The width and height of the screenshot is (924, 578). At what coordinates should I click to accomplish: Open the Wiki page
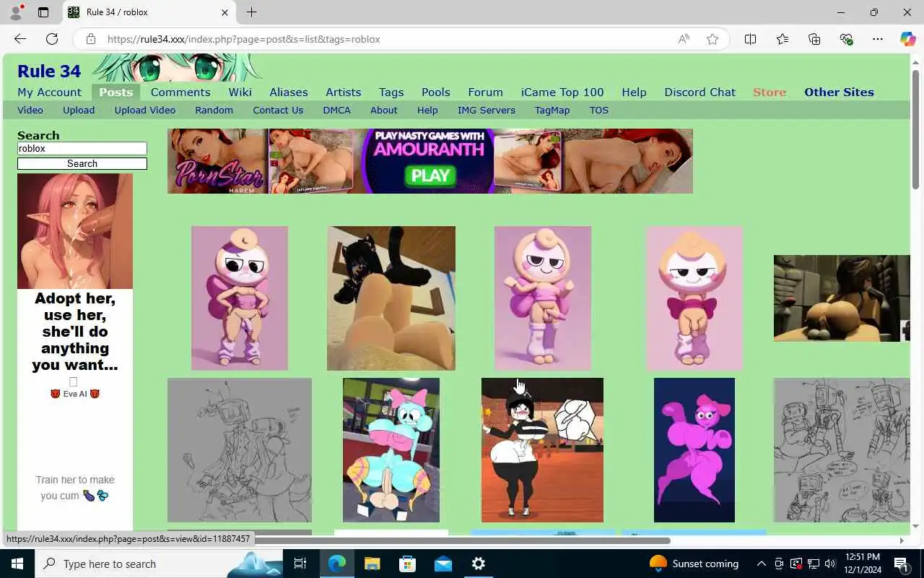pos(240,92)
